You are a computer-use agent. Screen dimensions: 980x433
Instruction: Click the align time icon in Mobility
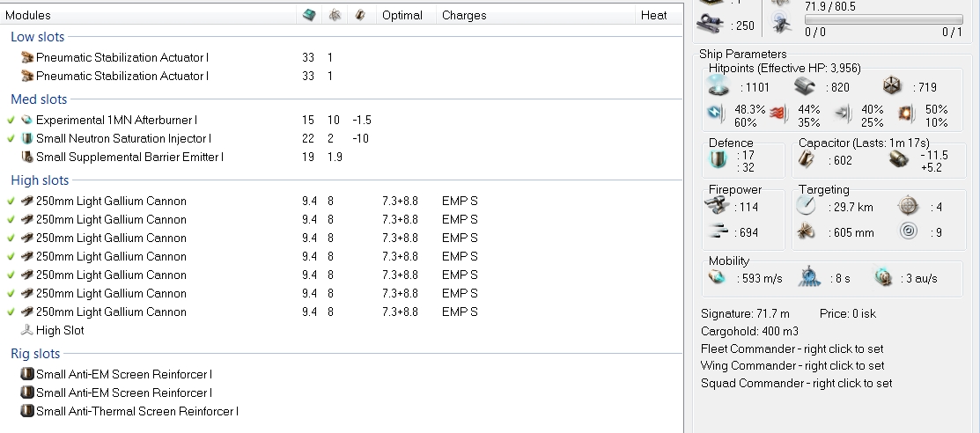810,278
